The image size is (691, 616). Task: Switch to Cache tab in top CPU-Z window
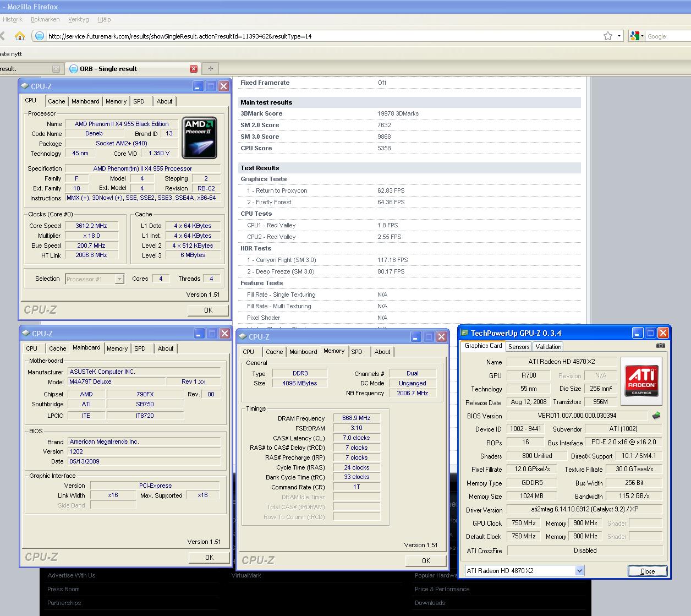(56, 101)
